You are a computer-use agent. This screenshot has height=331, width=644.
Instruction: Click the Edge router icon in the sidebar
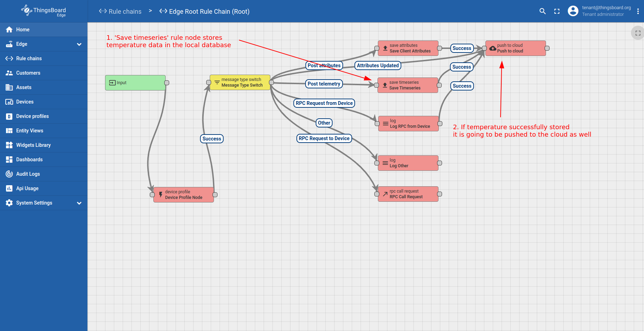point(9,44)
